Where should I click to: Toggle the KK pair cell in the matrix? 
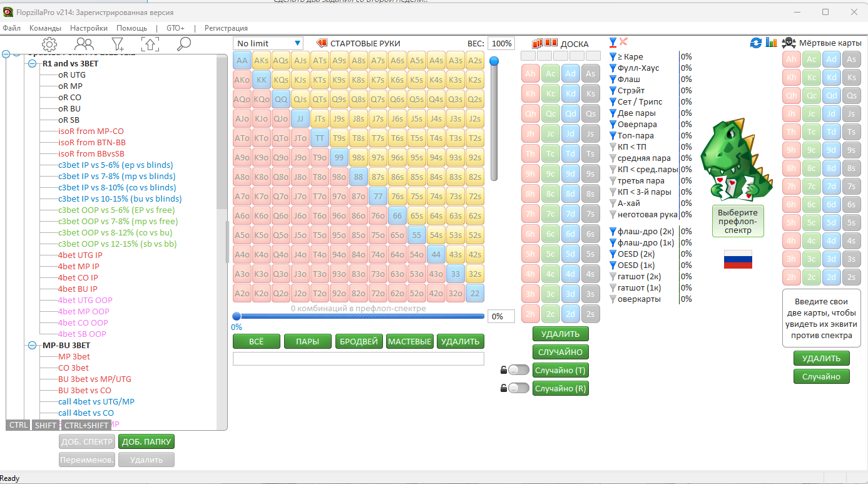point(262,80)
